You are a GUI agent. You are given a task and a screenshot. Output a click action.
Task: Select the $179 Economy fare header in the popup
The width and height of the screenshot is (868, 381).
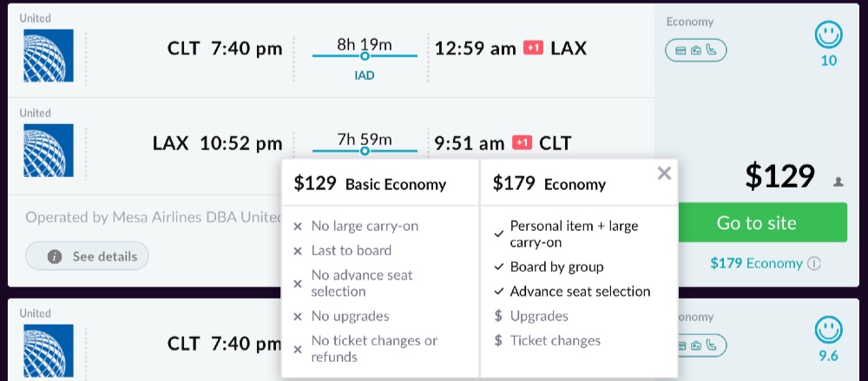pyautogui.click(x=549, y=183)
